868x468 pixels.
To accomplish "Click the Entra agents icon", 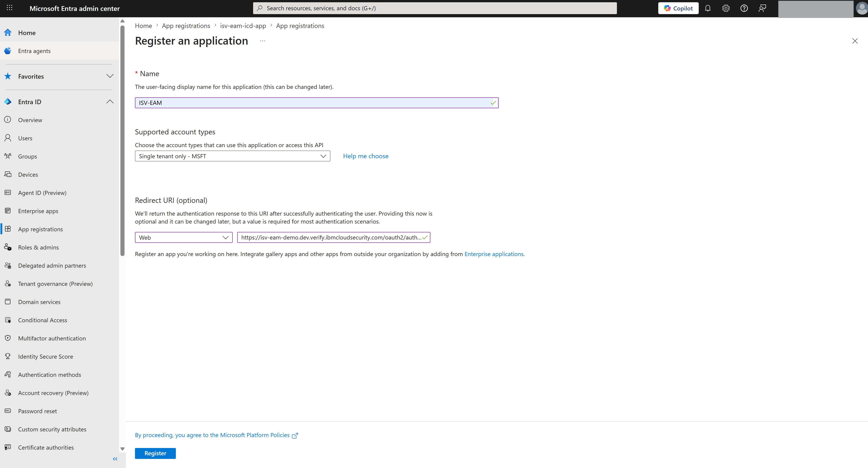I will pyautogui.click(x=8, y=51).
